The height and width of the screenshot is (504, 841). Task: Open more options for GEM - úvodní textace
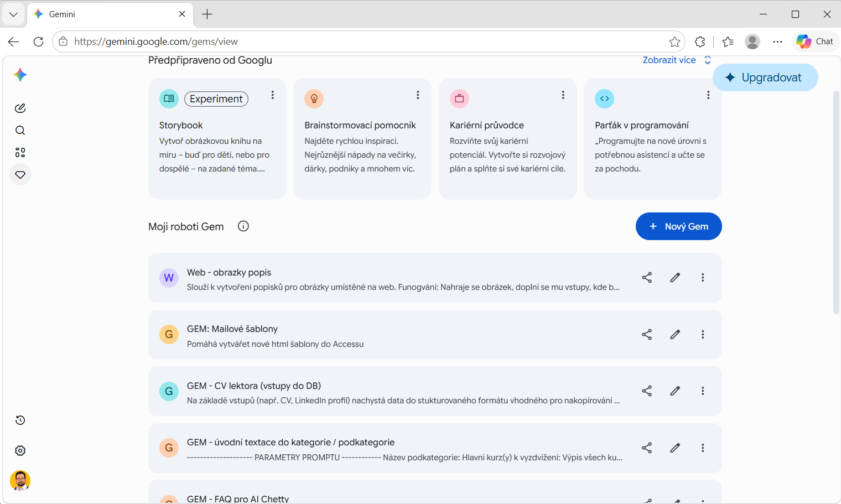[703, 448]
